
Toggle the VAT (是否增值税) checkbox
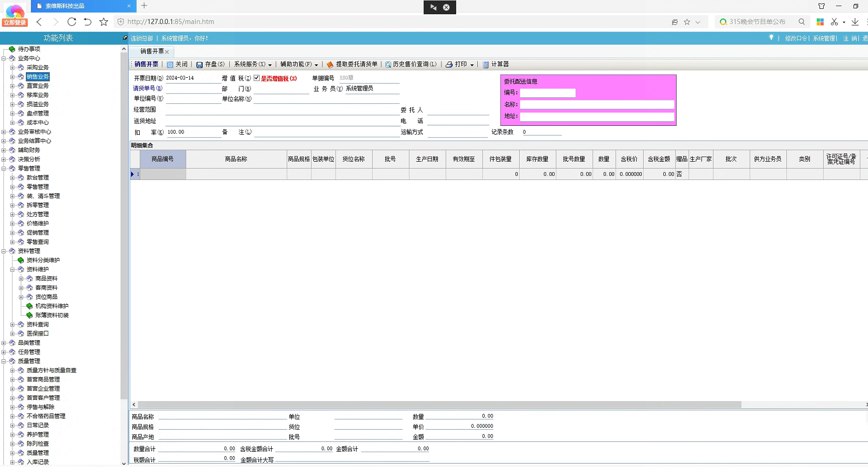point(257,78)
